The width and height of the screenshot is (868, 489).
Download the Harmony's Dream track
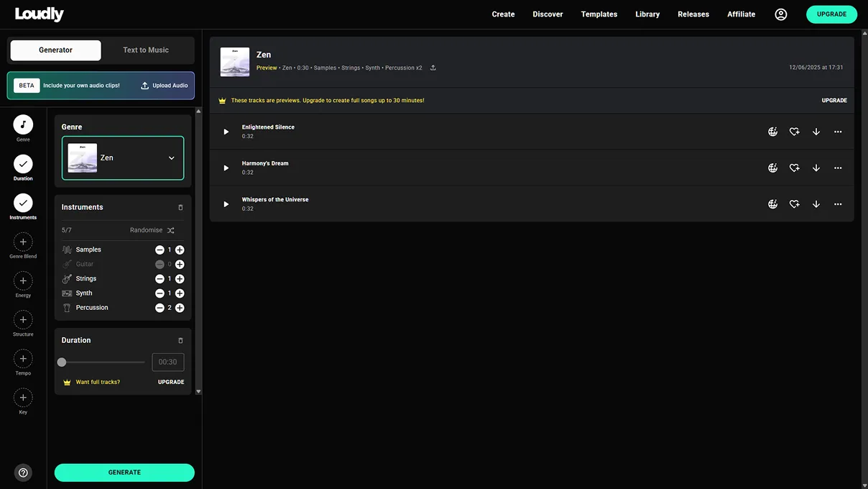pos(816,168)
